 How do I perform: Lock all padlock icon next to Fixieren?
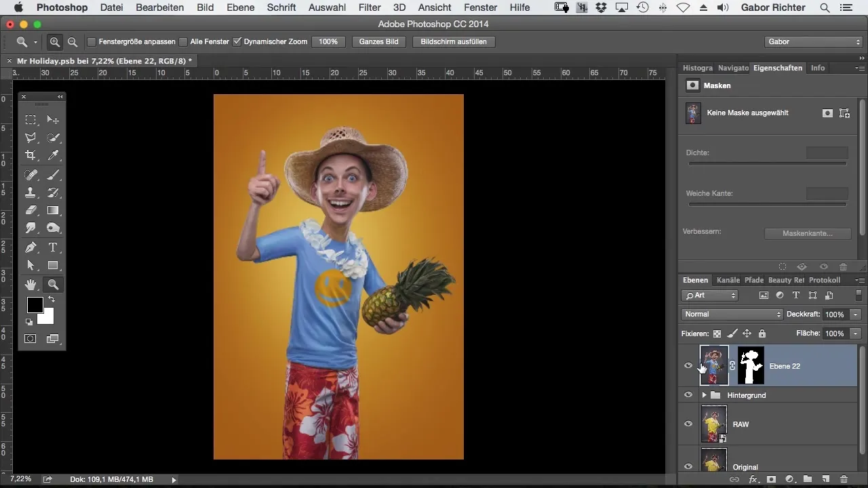point(762,333)
